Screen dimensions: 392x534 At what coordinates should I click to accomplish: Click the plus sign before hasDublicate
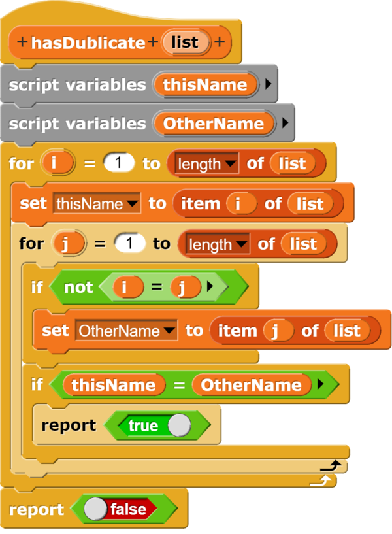23,43
